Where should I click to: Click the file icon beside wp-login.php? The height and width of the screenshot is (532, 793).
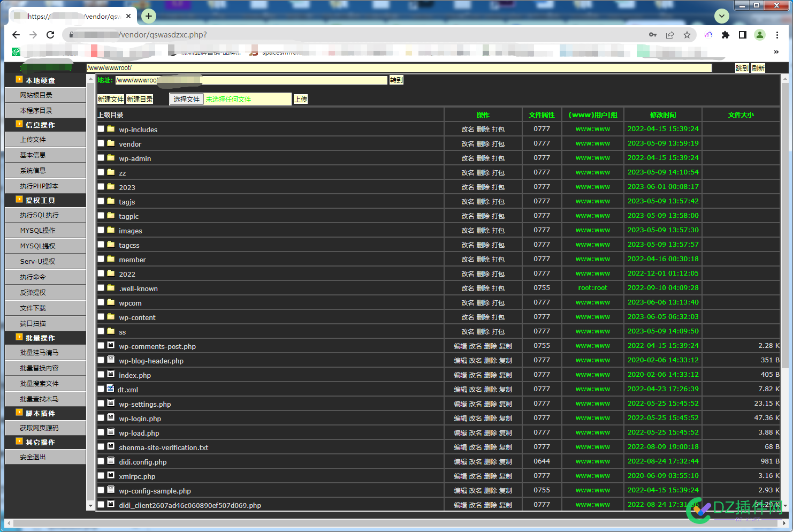click(x=111, y=417)
